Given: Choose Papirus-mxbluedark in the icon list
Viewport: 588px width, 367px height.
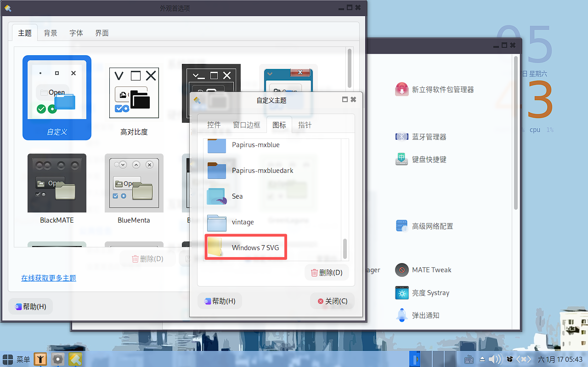Looking at the screenshot, I should pyautogui.click(x=273, y=171).
